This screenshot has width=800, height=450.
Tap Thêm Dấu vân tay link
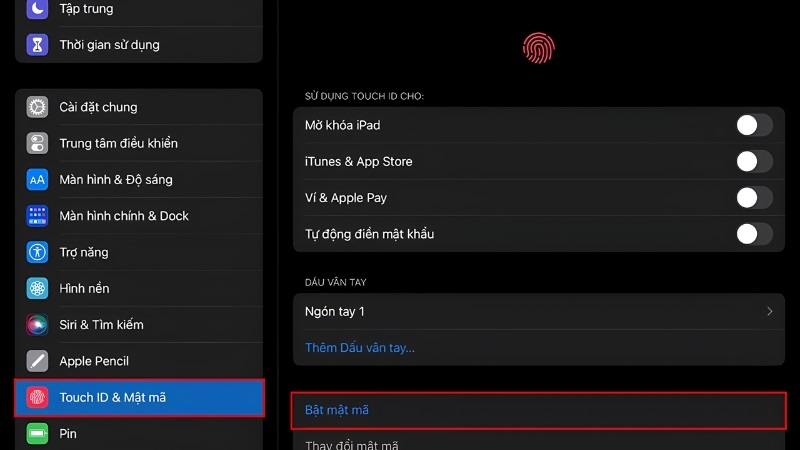coord(360,348)
